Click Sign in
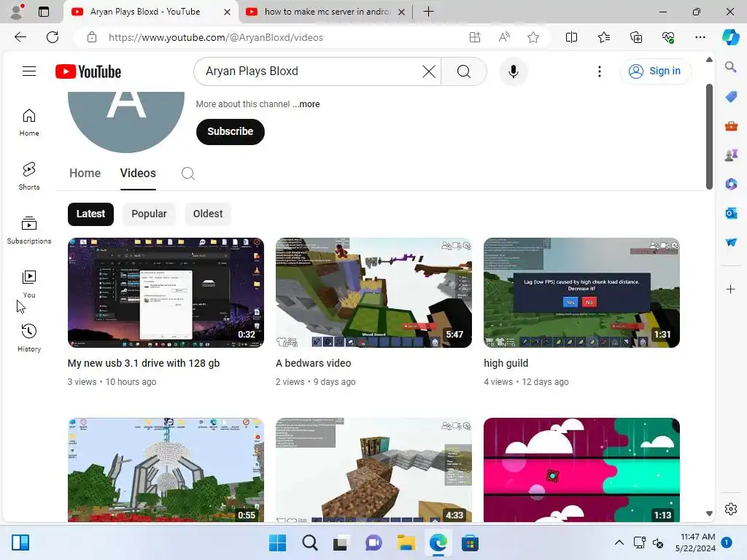747x560 pixels. point(656,71)
